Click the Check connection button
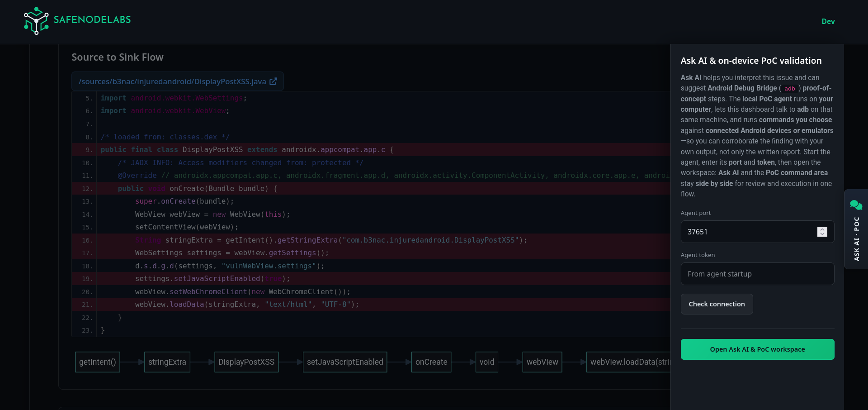868x410 pixels. click(x=717, y=304)
